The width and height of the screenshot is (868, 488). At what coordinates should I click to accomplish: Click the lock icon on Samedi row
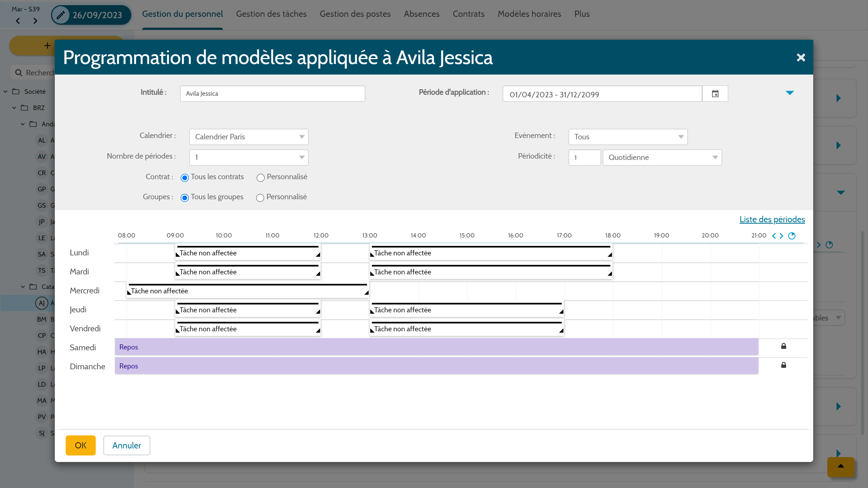[783, 346]
